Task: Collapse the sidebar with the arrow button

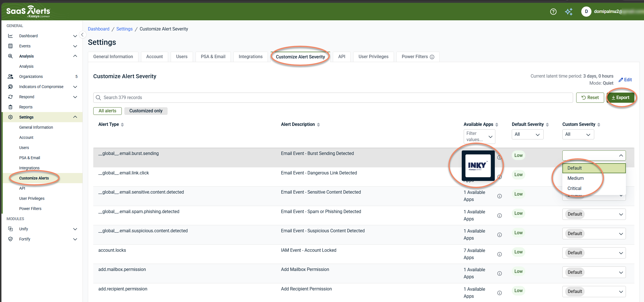Action: [x=82, y=35]
